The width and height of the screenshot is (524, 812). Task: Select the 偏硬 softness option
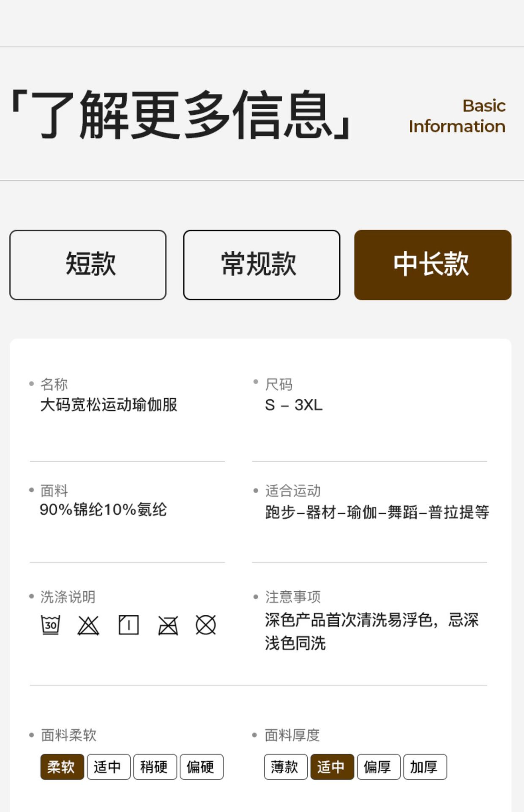(202, 766)
